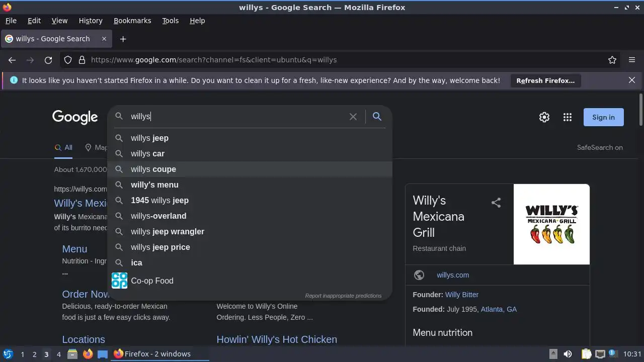Open willys.com link in knowledge panel
The image size is (644, 362).
tap(453, 275)
